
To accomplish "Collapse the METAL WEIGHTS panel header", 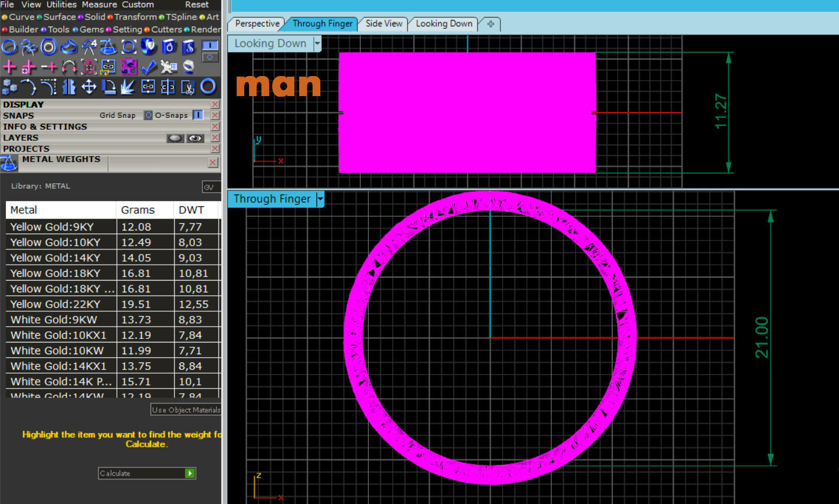I will click(110, 163).
